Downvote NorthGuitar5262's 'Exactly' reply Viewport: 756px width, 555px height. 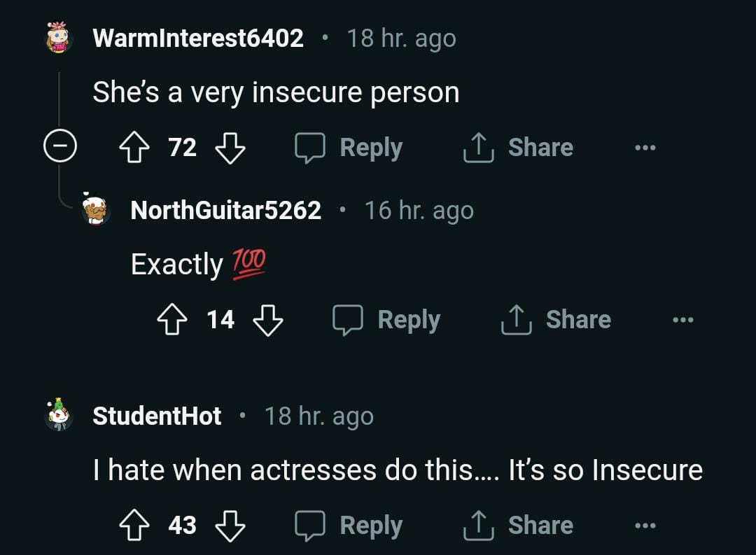click(267, 320)
